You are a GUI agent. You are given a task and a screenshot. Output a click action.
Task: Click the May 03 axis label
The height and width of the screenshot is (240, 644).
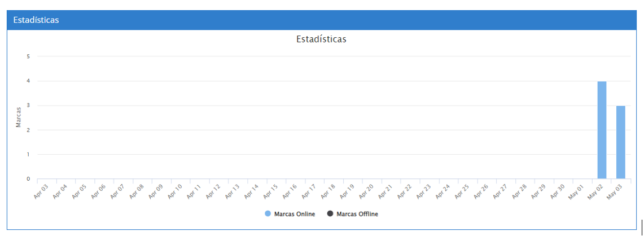tap(615, 191)
